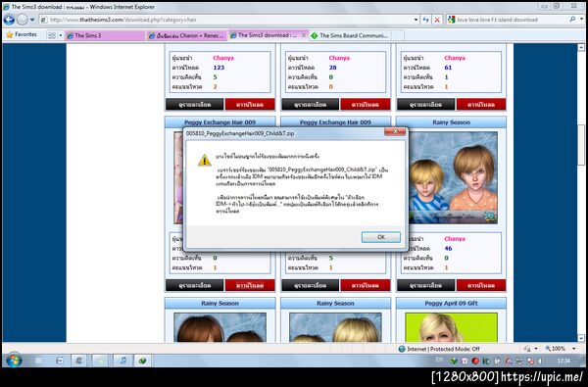This screenshot has height=387, width=588.
Task: Click the yellow warning triangle in dialog
Action: [204, 161]
